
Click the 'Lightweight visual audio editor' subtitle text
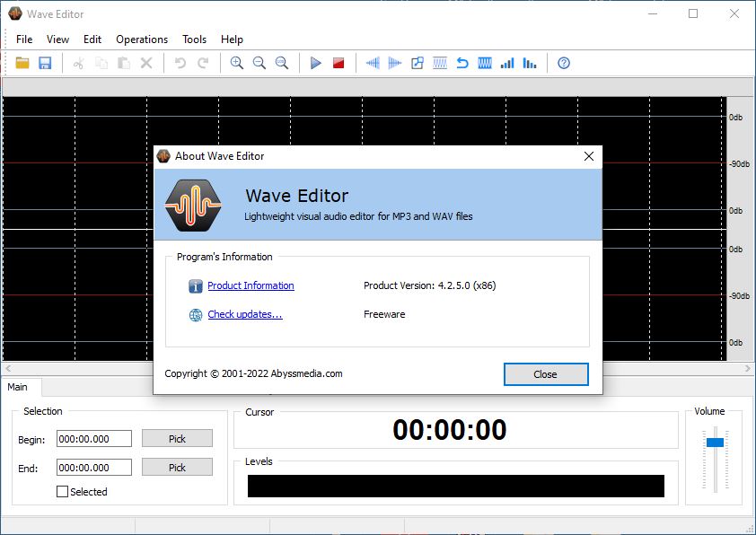click(358, 216)
